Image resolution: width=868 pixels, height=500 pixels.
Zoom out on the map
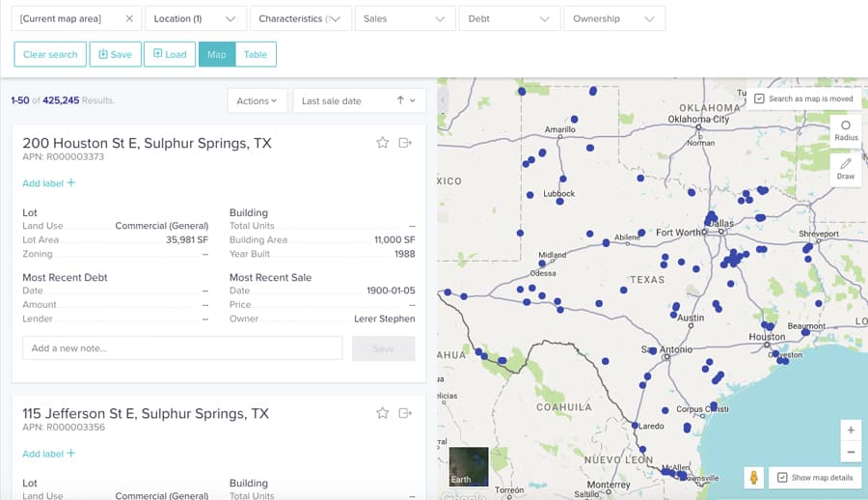[850, 452]
